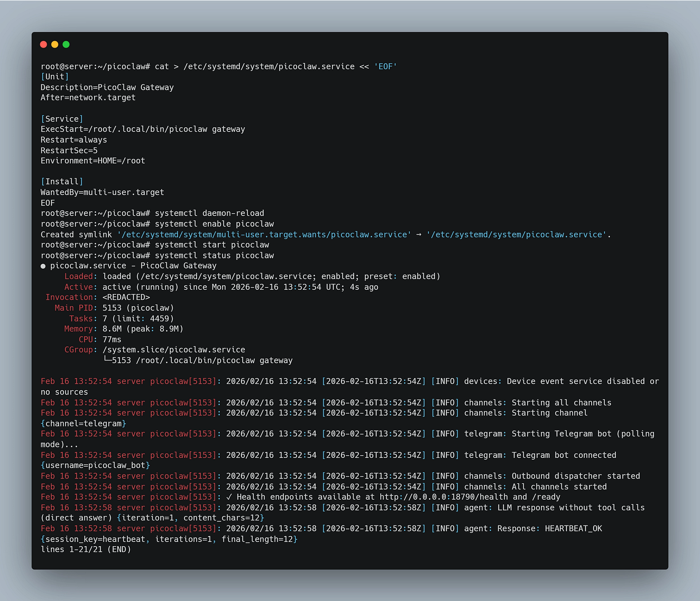Click the '{session_key=heartbeat,' log text

point(95,539)
